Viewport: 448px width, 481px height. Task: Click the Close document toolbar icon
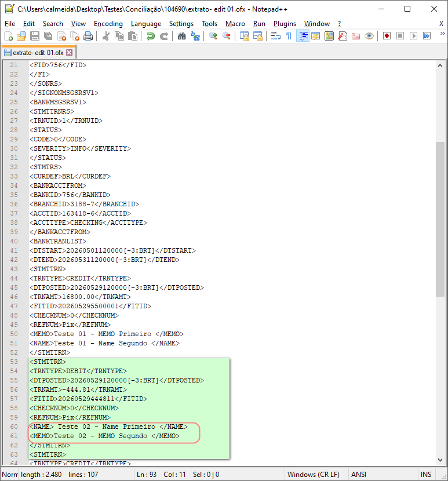click(61, 36)
